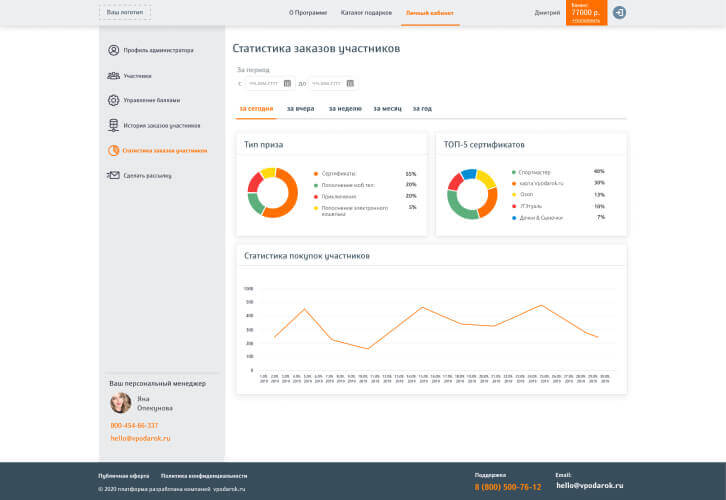Click the Профиль администратора profile icon

pos(113,50)
